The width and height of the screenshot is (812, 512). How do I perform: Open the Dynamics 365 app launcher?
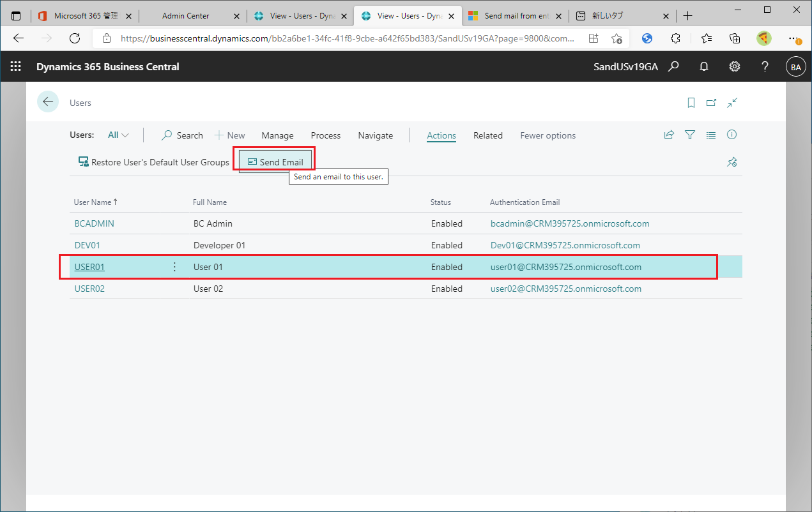click(x=15, y=66)
